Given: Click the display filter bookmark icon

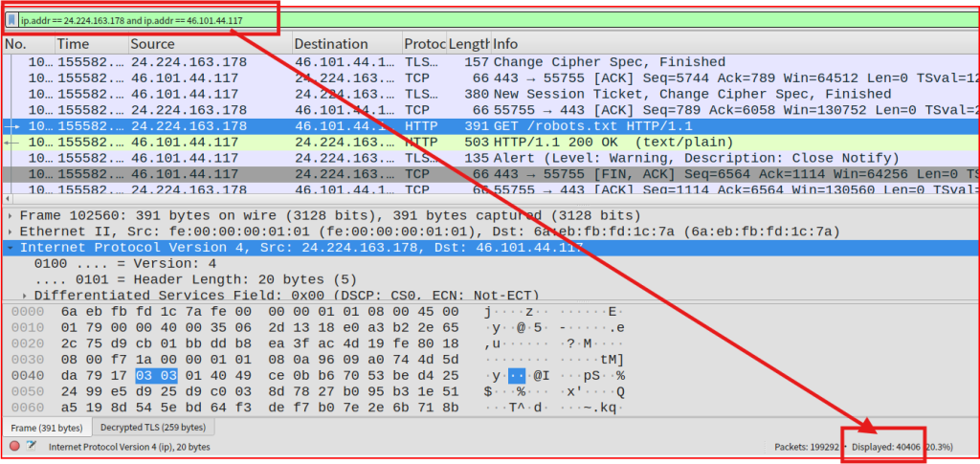Looking at the screenshot, I should point(11,20).
